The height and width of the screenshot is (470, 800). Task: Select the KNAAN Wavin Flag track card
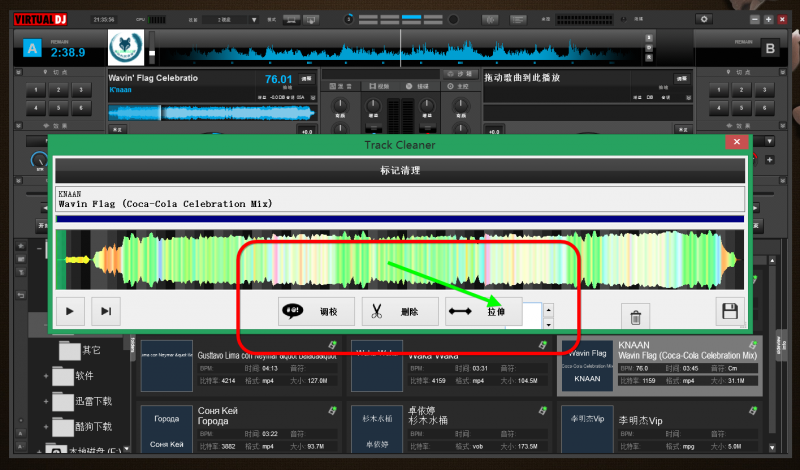tap(660, 366)
